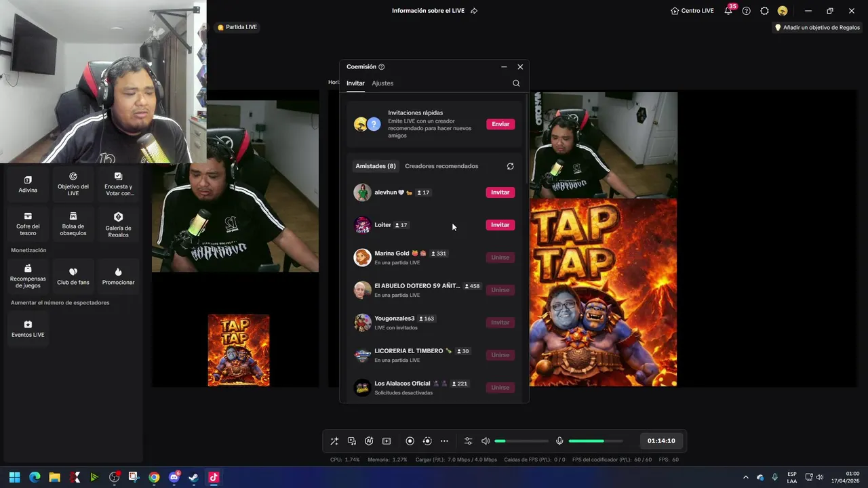
Task: Open Recompensas de juegos
Action: coord(28,277)
